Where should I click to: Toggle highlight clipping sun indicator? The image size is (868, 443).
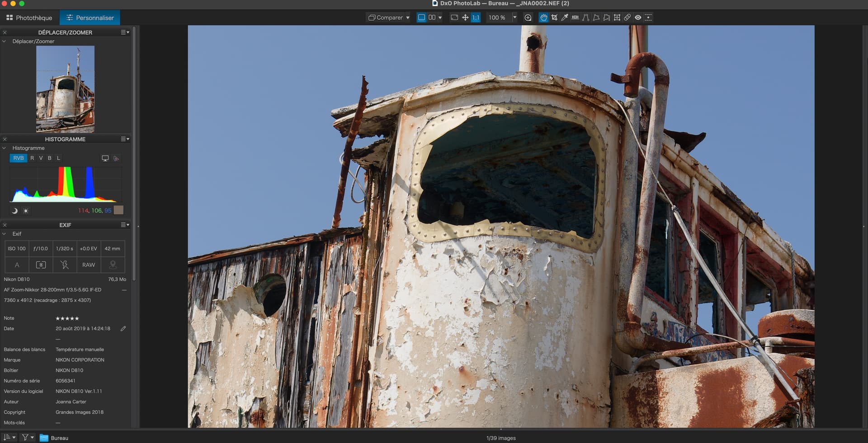click(26, 211)
